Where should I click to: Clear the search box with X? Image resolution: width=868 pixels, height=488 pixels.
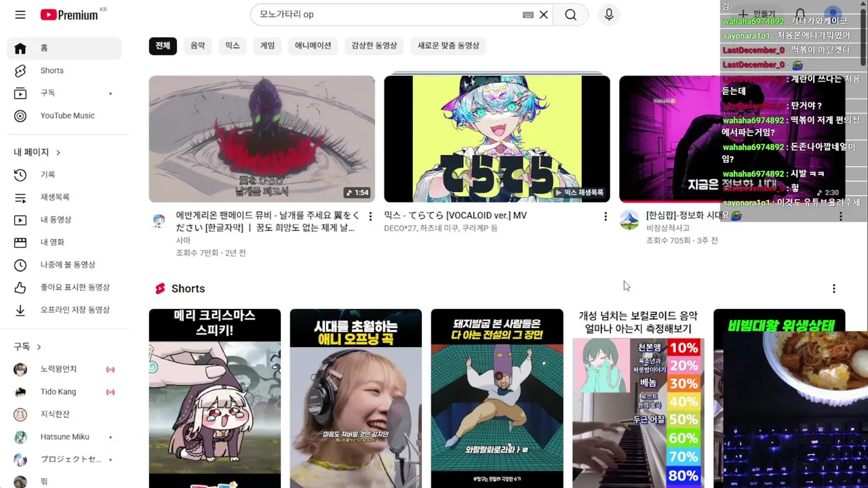click(x=544, y=14)
